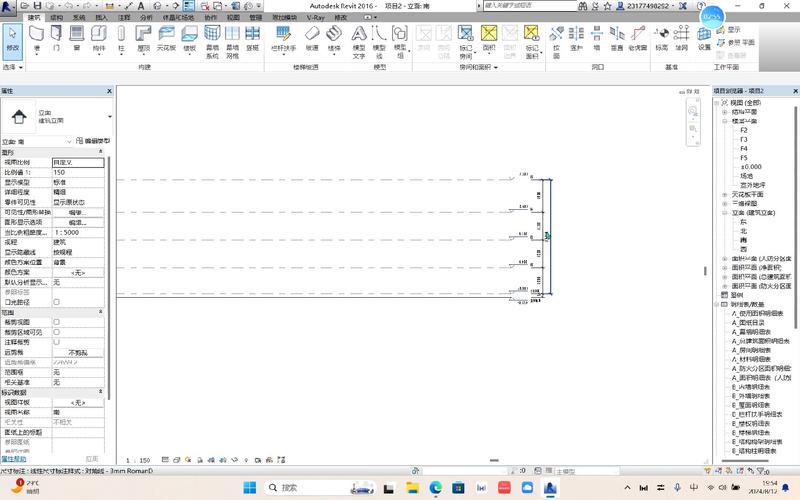Select the 天花板 (Ceiling) tool
This screenshot has width=800, height=500.
(x=166, y=39)
